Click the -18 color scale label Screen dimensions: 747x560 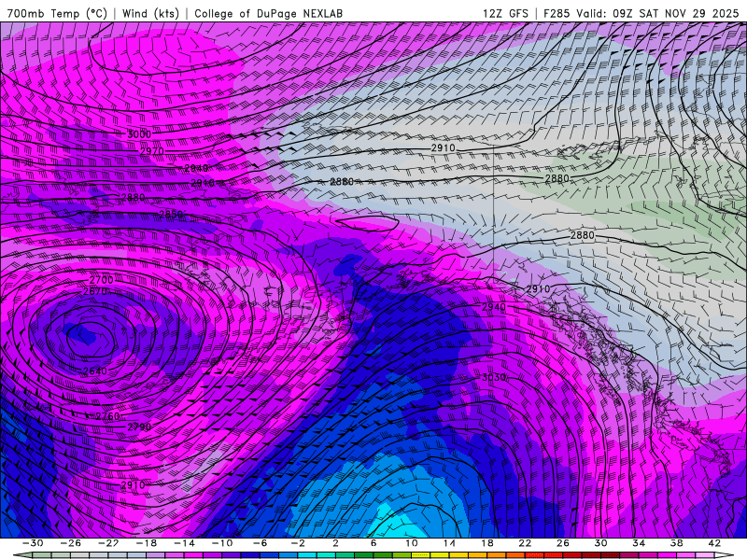[x=147, y=543]
